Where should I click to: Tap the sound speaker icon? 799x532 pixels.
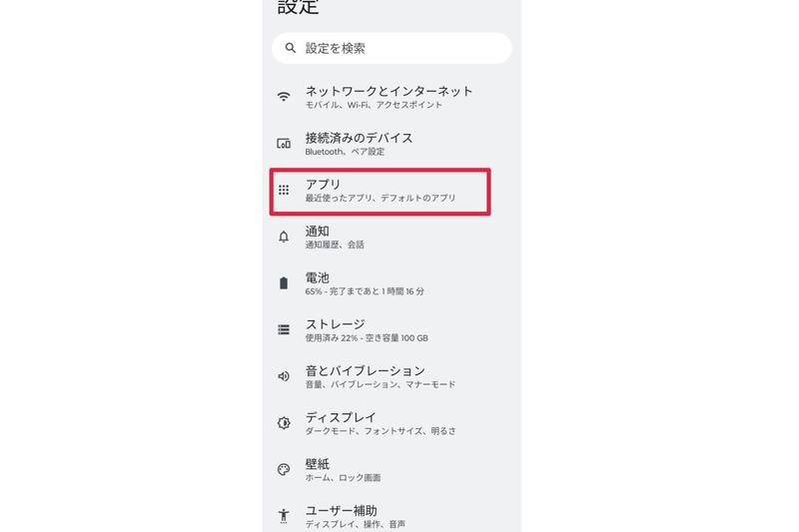point(284,376)
